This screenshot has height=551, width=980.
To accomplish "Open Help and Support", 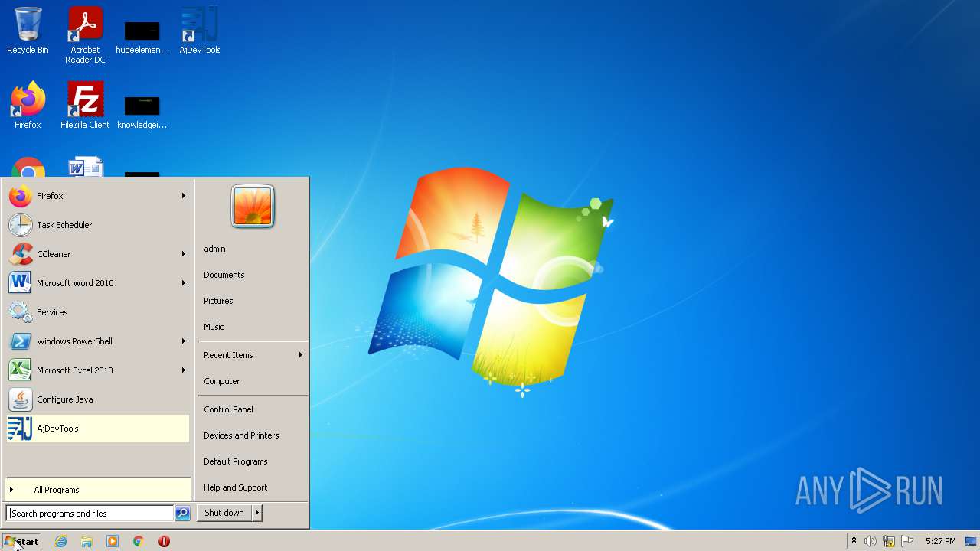I will tap(253, 487).
